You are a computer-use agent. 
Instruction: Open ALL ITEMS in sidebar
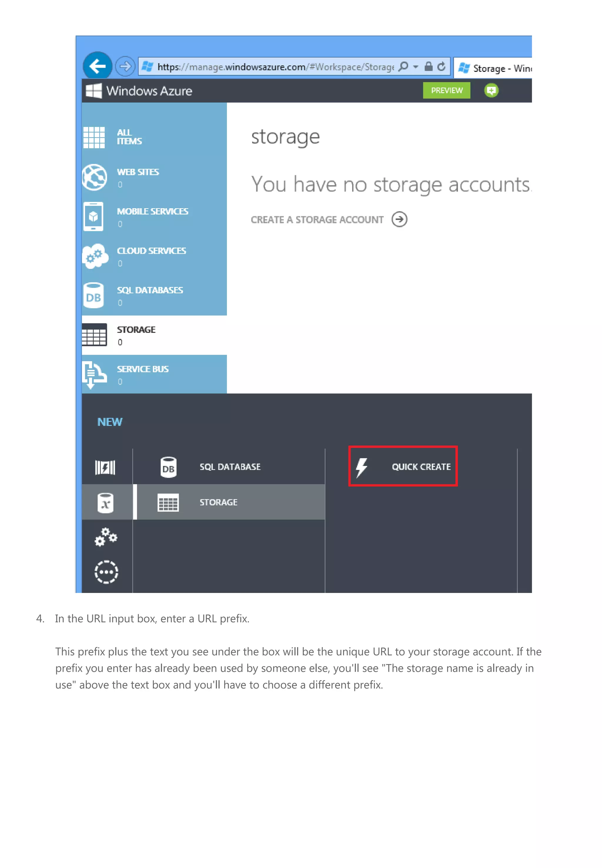coord(154,137)
